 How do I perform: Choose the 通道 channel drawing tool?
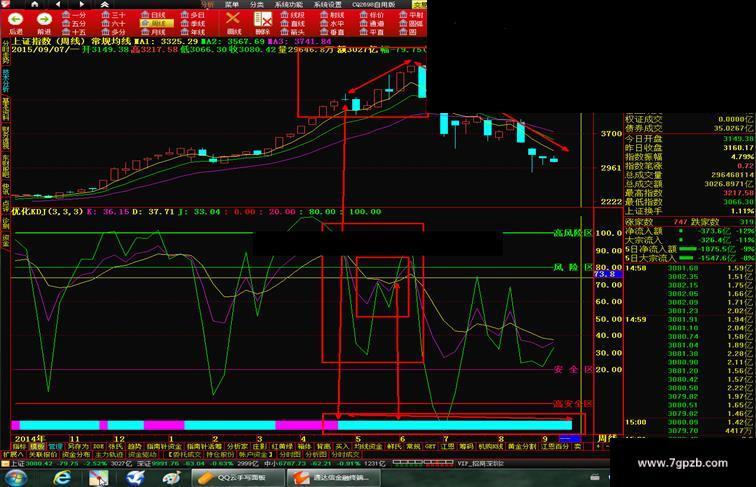[372, 24]
